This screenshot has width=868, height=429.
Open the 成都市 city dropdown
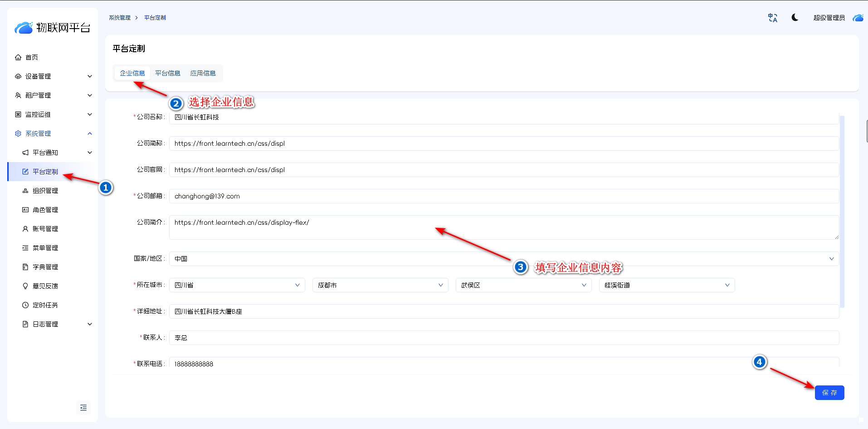[x=380, y=285]
